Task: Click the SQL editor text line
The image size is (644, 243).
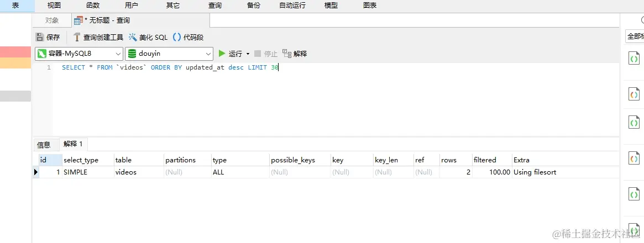Action: click(170, 68)
